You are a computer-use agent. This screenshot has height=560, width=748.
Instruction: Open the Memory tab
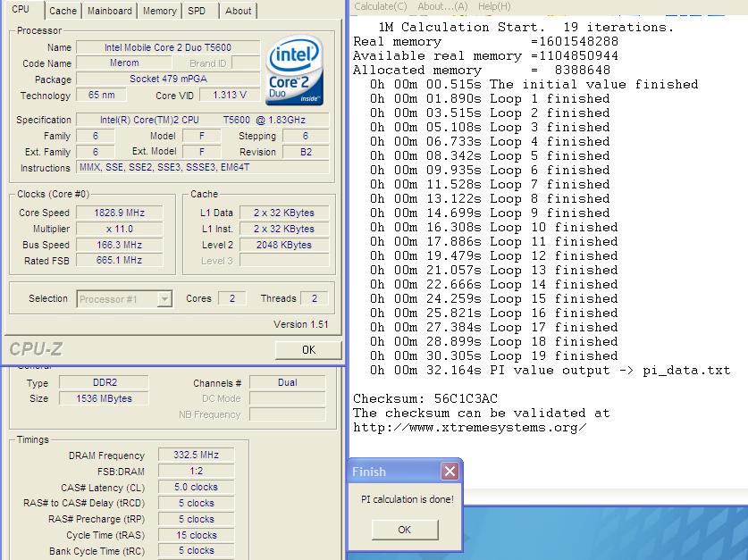pyautogui.click(x=159, y=11)
